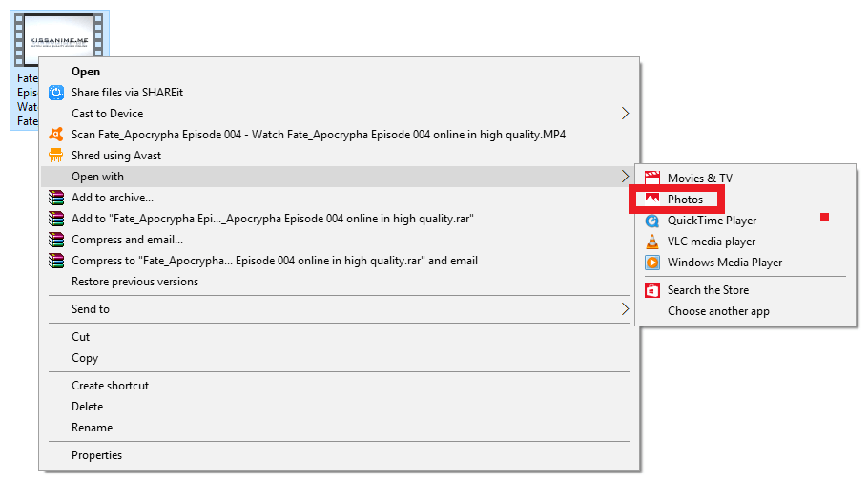Image resolution: width=868 pixels, height=484 pixels.
Task: Rename the selected file
Action: click(x=92, y=428)
